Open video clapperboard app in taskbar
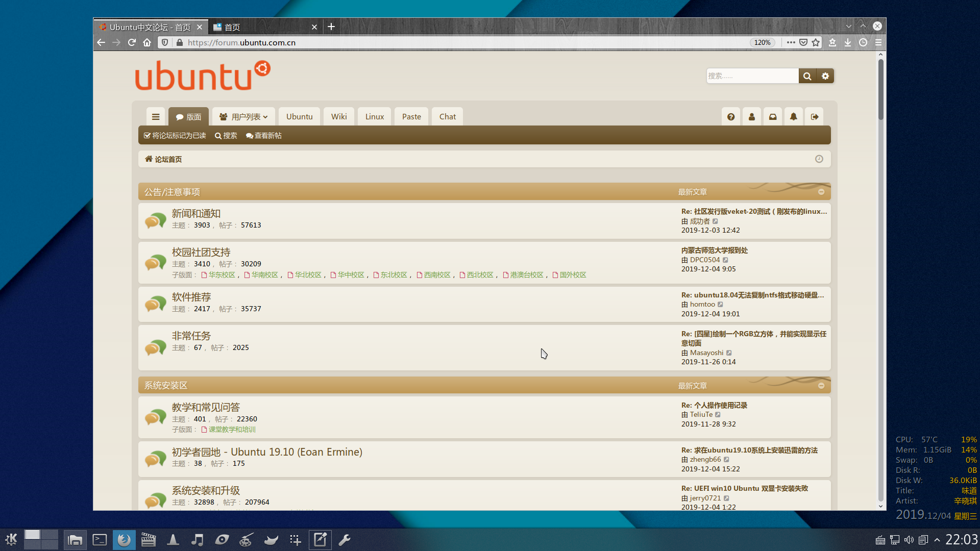 click(149, 540)
